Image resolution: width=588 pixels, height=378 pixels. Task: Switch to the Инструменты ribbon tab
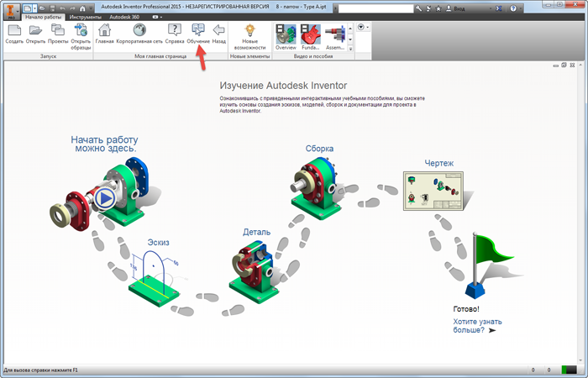coord(86,17)
